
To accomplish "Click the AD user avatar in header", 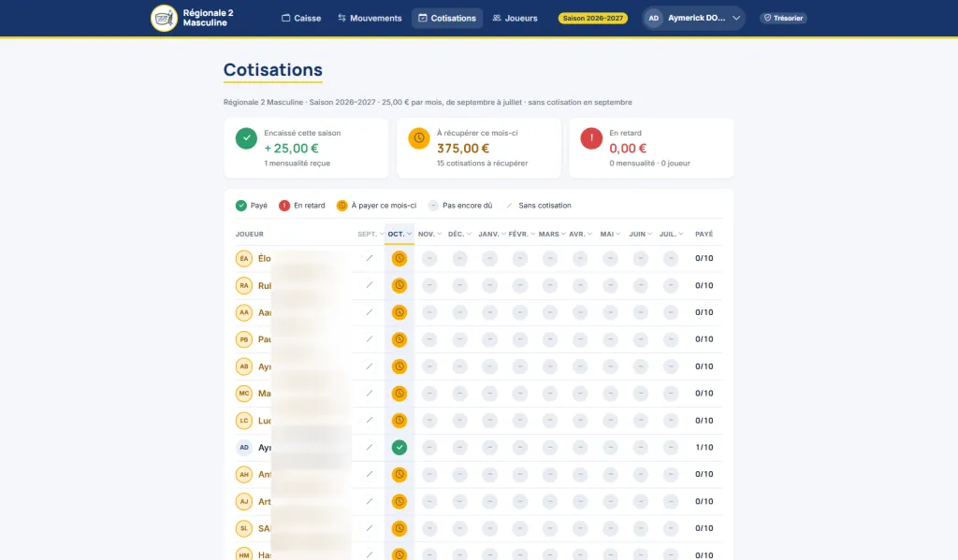I will pyautogui.click(x=654, y=19).
